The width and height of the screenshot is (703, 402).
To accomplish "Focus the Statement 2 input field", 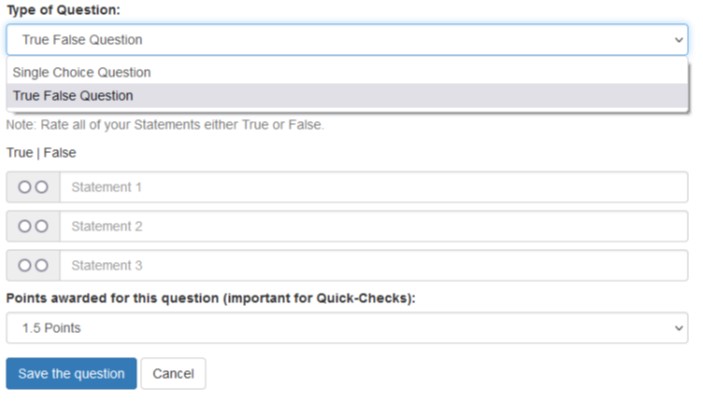I will click(x=374, y=226).
